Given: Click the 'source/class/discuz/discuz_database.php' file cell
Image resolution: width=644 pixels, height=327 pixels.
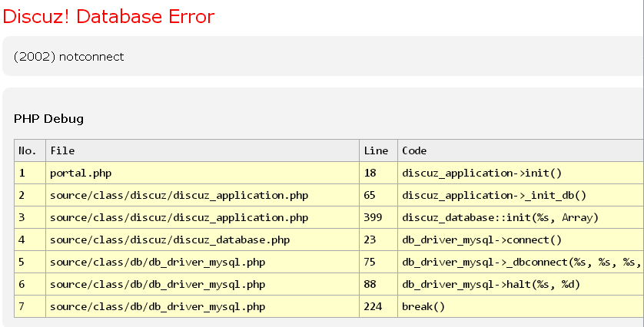Looking at the screenshot, I should [202, 239].
